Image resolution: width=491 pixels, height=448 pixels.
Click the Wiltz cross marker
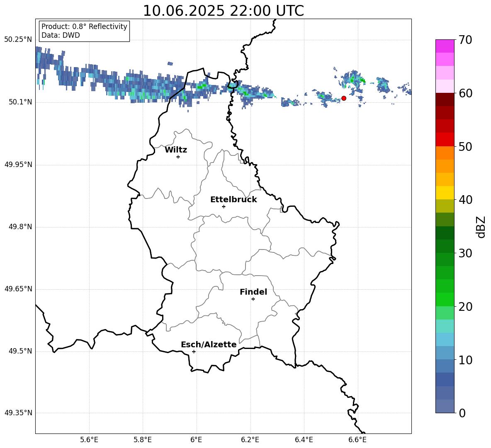(x=178, y=157)
